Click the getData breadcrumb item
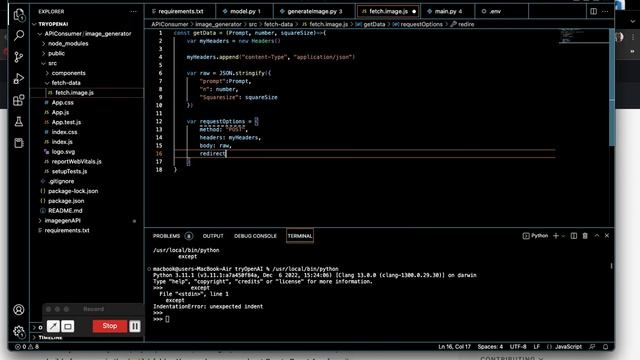 click(374, 24)
